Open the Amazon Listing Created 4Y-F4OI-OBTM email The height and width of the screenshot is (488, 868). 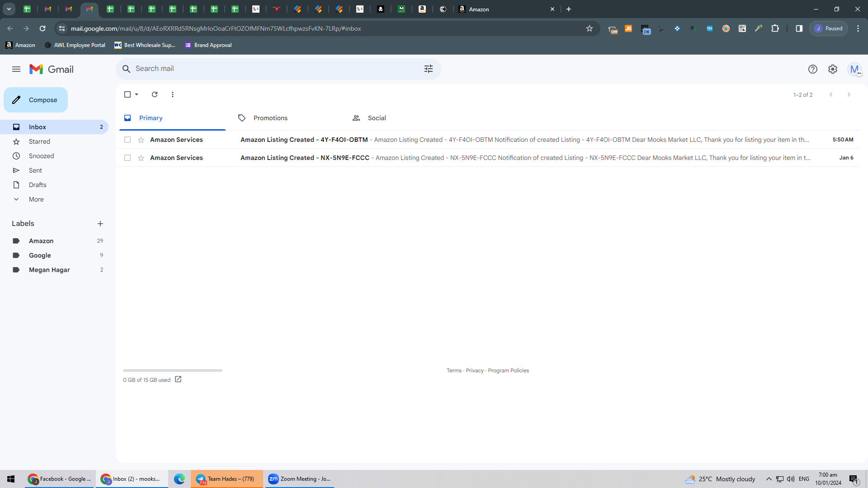click(x=488, y=140)
